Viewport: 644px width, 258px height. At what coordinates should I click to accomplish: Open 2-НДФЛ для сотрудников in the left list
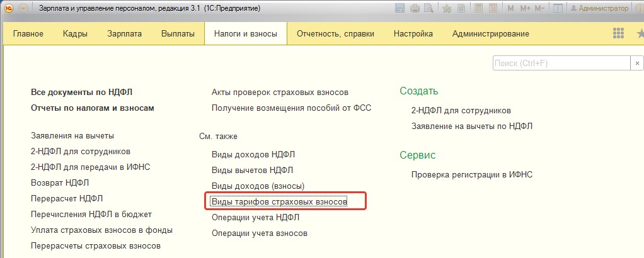click(81, 152)
